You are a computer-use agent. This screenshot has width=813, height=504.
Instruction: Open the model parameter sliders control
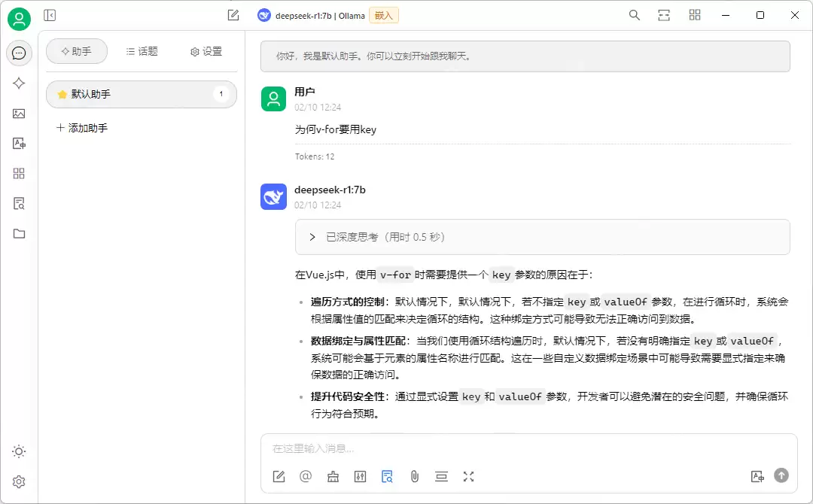point(360,476)
